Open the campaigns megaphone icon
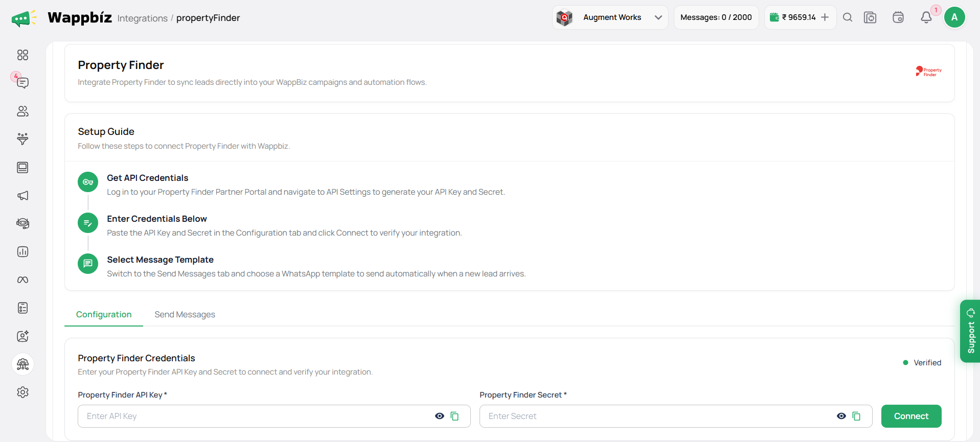980x442 pixels. click(x=22, y=196)
